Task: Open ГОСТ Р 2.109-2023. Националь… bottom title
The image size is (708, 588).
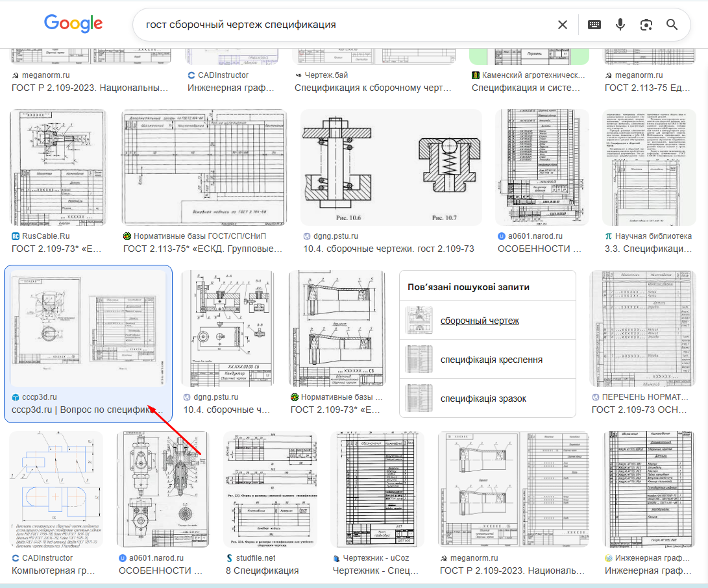Action: 512,571
